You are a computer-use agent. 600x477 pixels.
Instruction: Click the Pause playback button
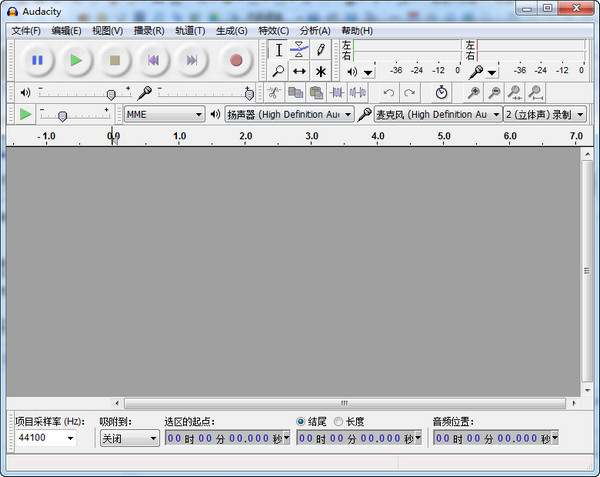click(37, 60)
